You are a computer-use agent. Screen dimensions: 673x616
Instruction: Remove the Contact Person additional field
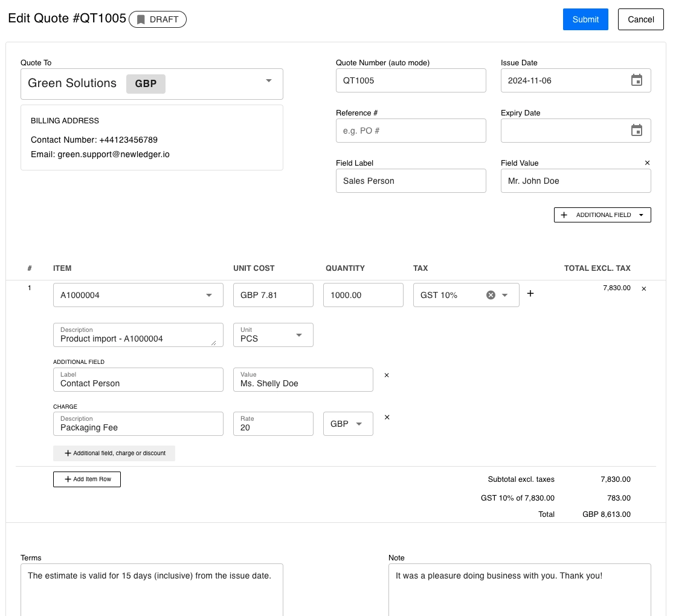[x=387, y=375]
